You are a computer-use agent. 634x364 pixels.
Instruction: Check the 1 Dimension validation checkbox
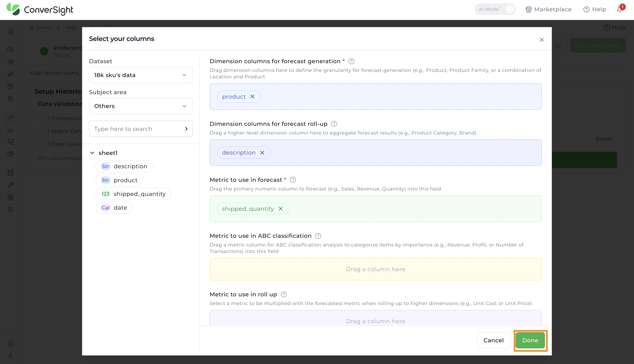click(x=41, y=118)
